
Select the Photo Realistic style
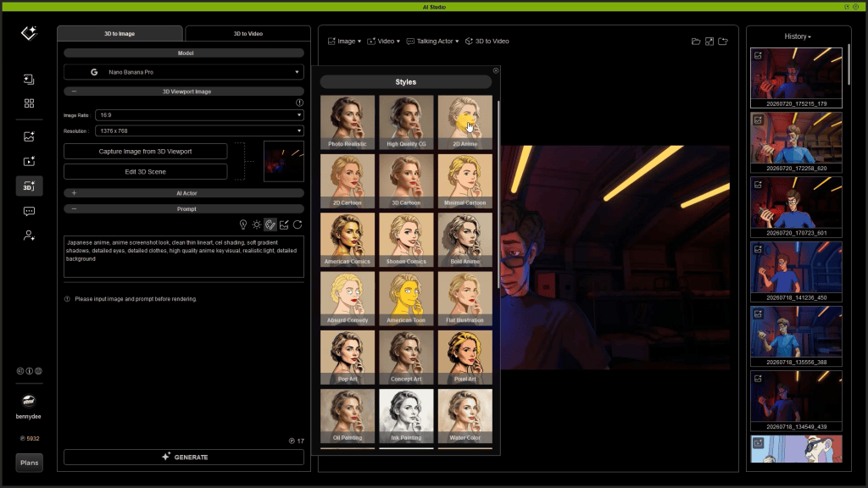(x=347, y=122)
